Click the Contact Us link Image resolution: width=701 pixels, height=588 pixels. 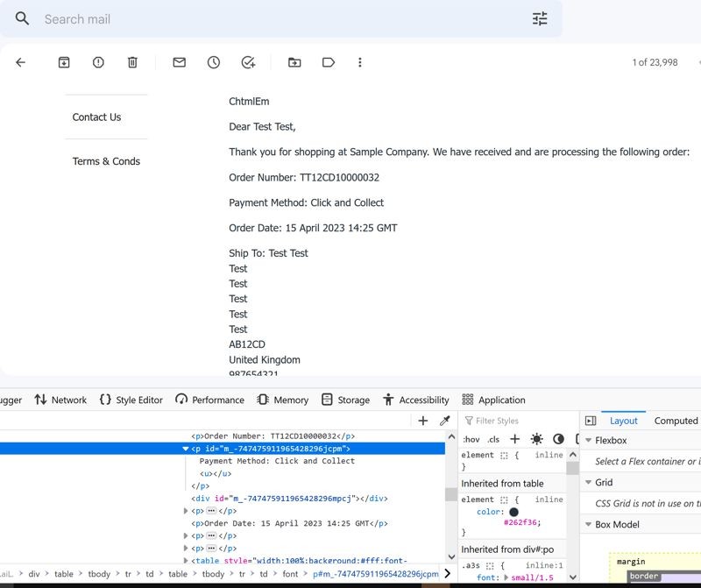[96, 117]
